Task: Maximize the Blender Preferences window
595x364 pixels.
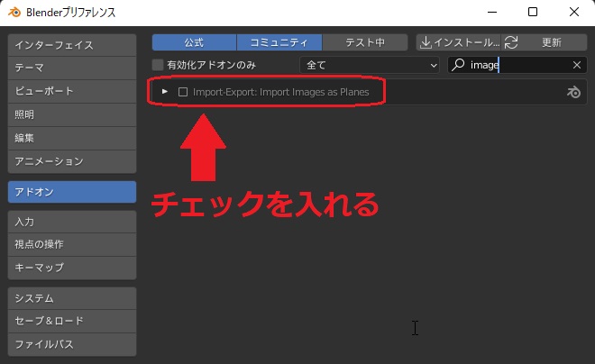Action: pos(533,12)
